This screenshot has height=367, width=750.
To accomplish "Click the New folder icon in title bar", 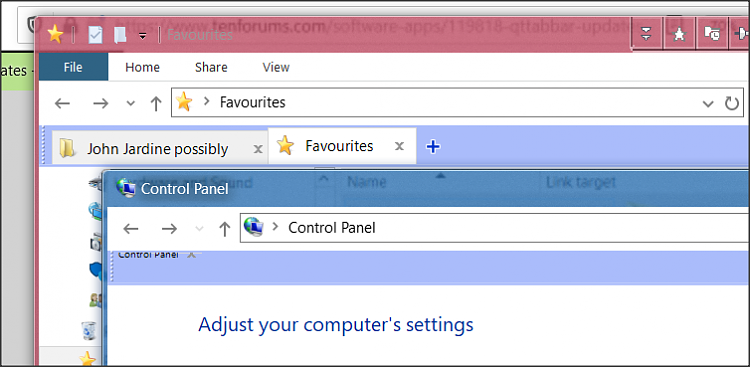I will tap(120, 34).
